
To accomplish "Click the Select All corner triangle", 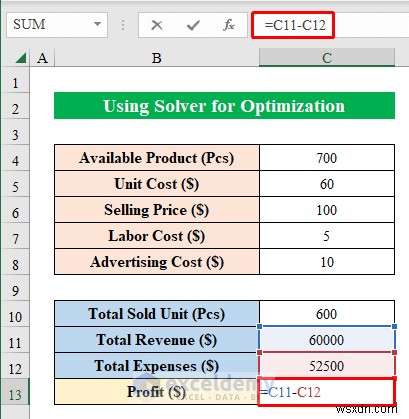I will (21, 58).
